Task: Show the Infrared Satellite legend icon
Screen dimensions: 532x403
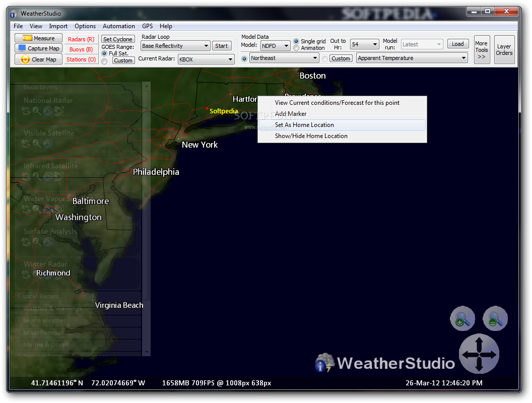Action: [59, 176]
